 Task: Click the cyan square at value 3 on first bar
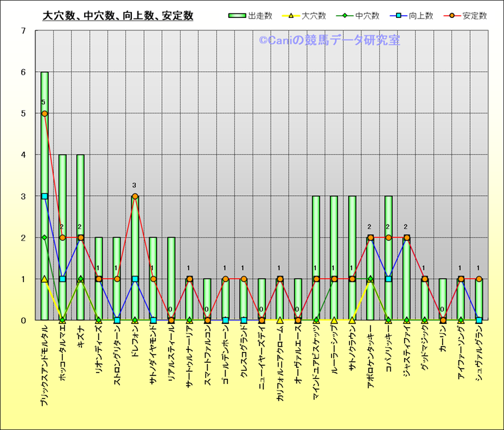45,196
